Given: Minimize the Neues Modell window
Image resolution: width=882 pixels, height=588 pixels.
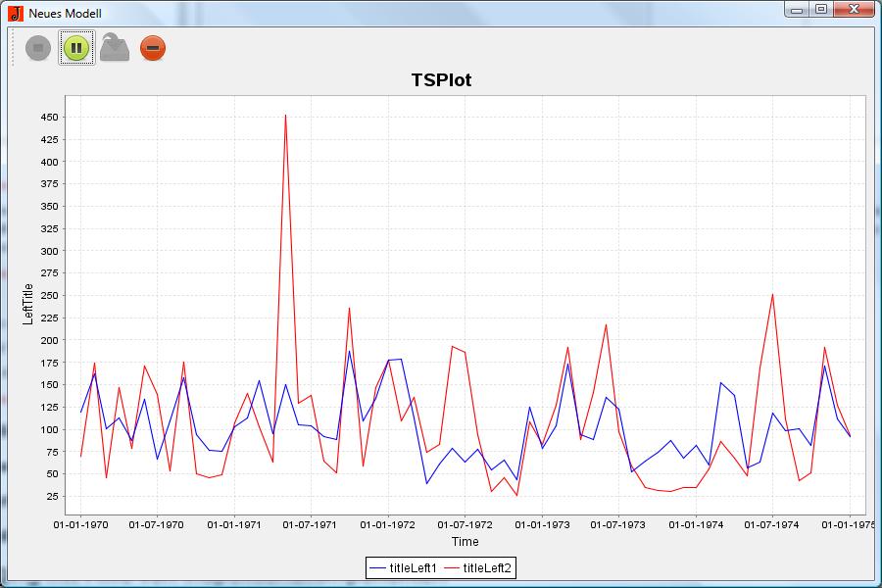Looking at the screenshot, I should coord(797,10).
